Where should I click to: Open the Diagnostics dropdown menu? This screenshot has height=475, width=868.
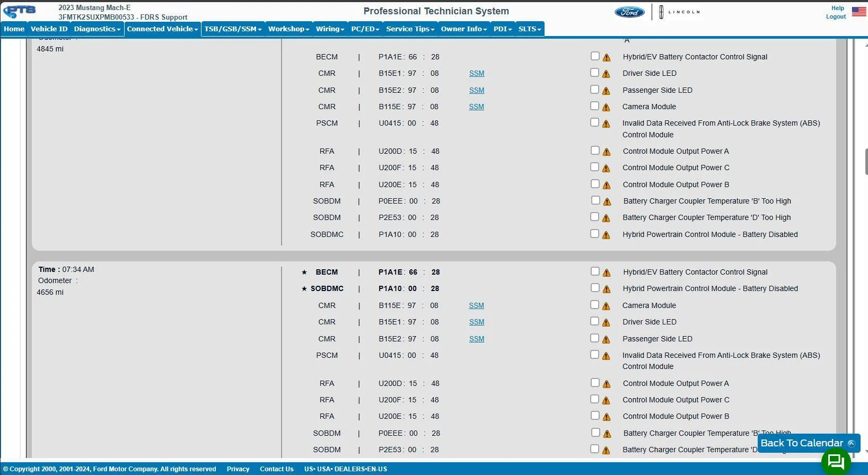pos(98,29)
